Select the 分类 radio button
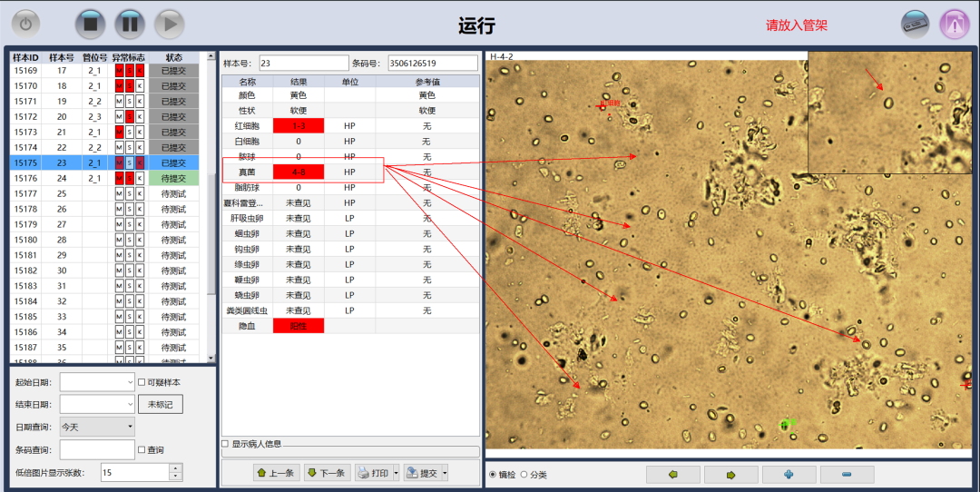Viewport: 980px width, 492px height. tap(524, 475)
